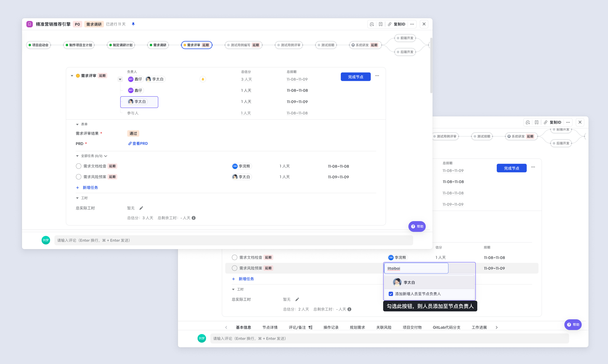
Task: Click the 刘梦 avatar in front window comment bar
Action: click(46, 240)
